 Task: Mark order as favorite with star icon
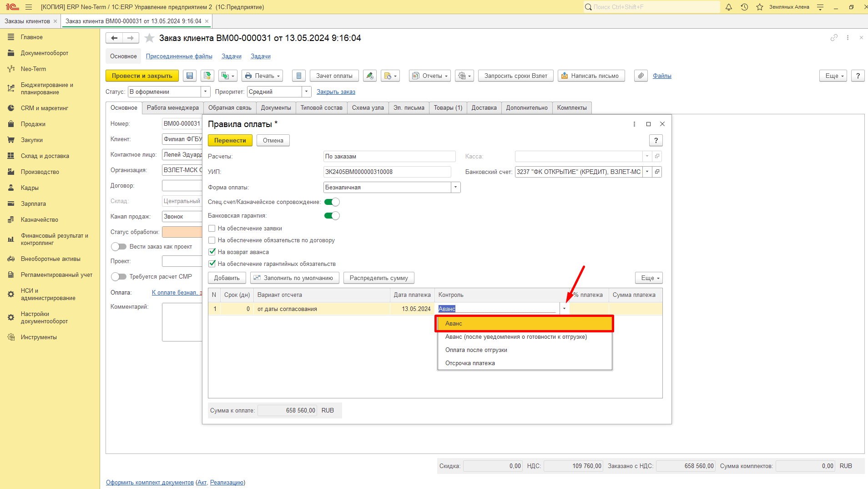click(149, 38)
